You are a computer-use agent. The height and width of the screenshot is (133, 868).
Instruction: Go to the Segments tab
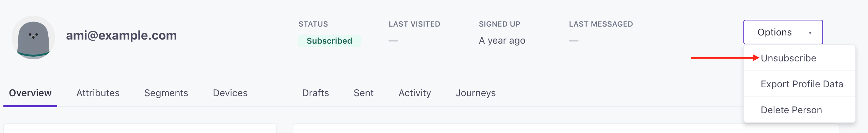click(166, 93)
